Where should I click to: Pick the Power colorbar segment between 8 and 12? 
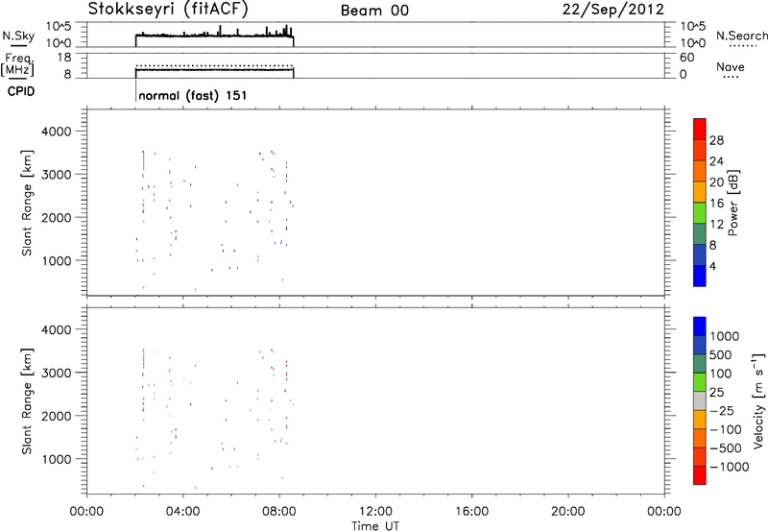(700, 233)
